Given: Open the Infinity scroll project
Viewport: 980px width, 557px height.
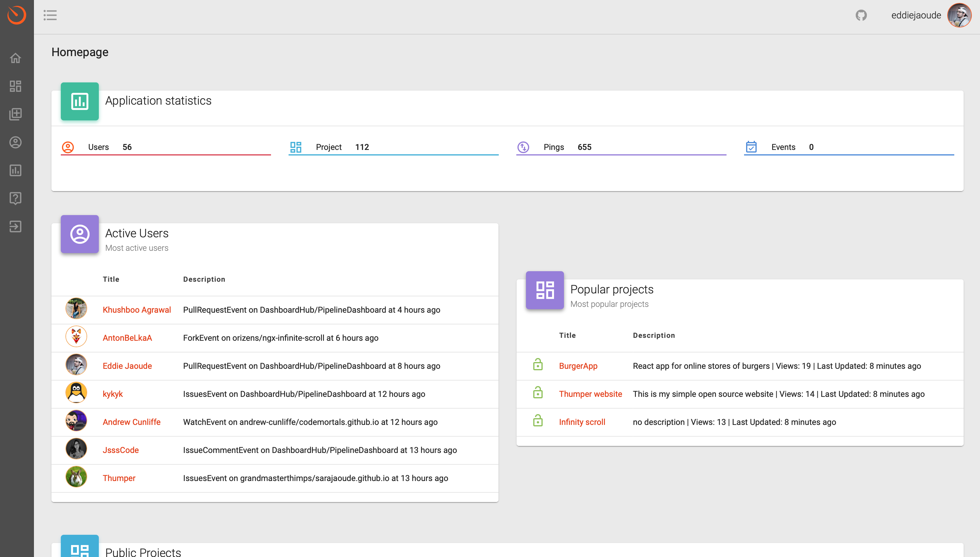Looking at the screenshot, I should [x=582, y=422].
